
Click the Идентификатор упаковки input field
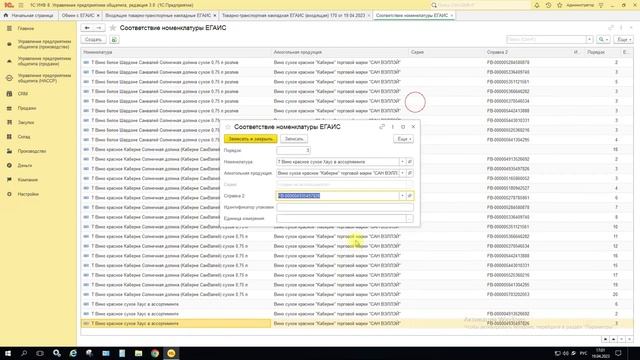point(345,207)
